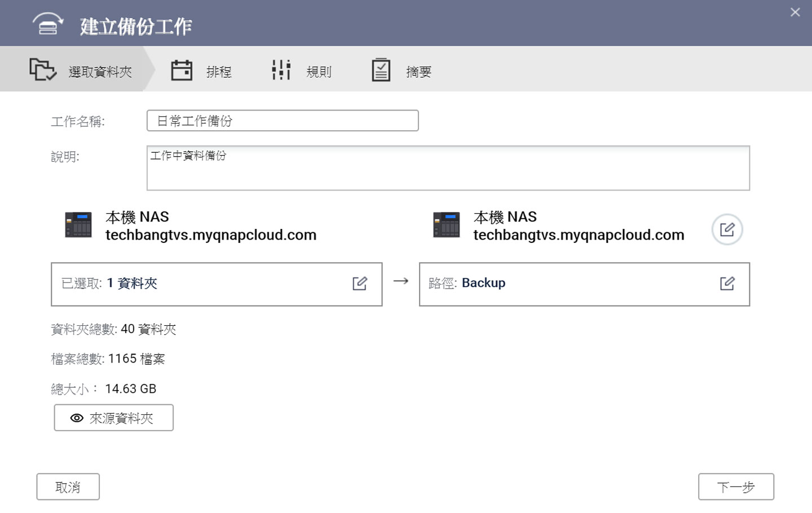This screenshot has width=812, height=513.
Task: Click the 已選取: 1 資料夾 source box
Action: point(217,284)
